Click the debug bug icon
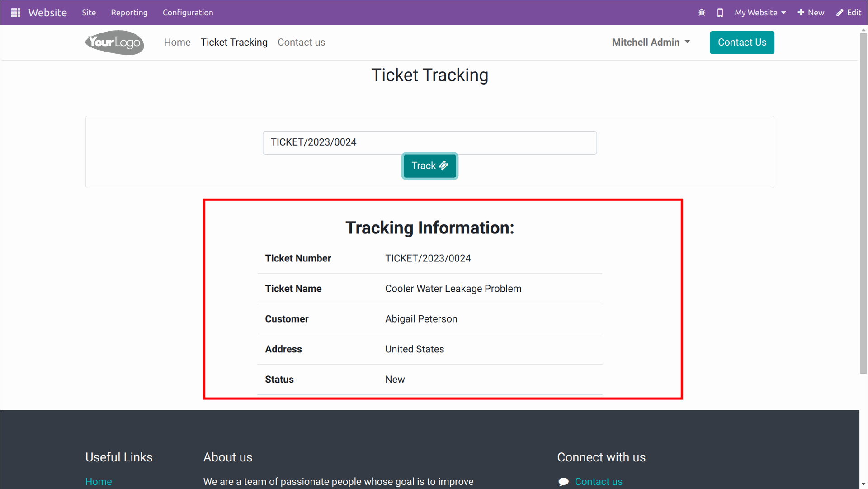The width and height of the screenshot is (868, 489). [x=702, y=13]
